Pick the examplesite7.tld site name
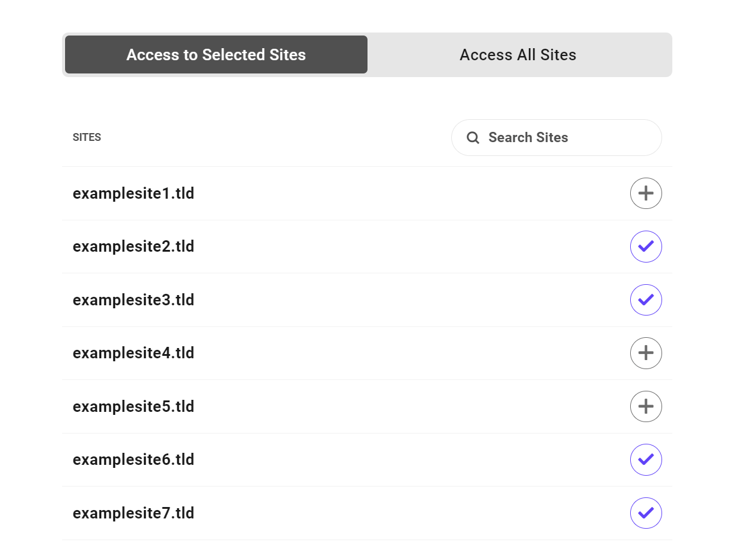Image resolution: width=735 pixels, height=560 pixels. pos(133,513)
